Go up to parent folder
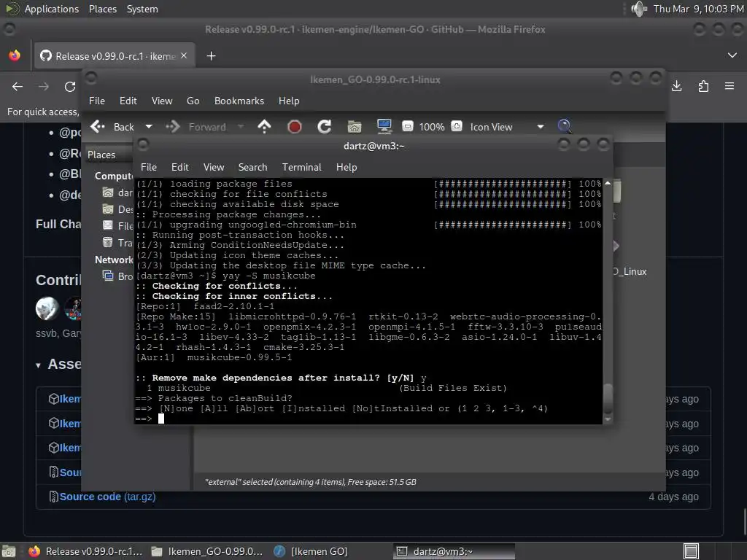 point(264,127)
